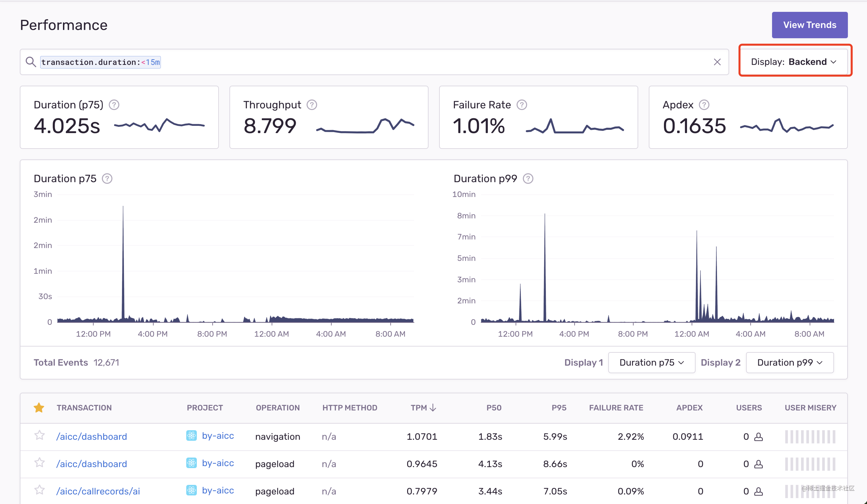
Task: Toggle the gold star header filter
Action: pyautogui.click(x=39, y=408)
